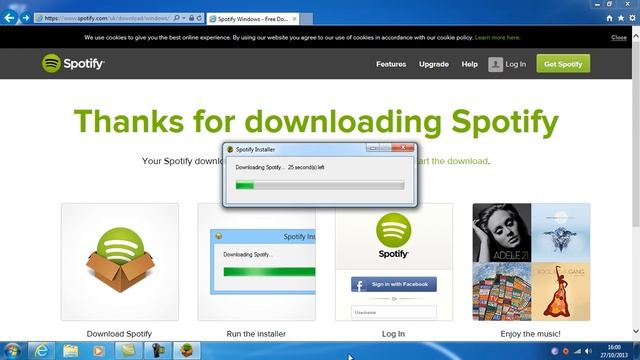Click the colorful mosaic album cover

(502, 291)
